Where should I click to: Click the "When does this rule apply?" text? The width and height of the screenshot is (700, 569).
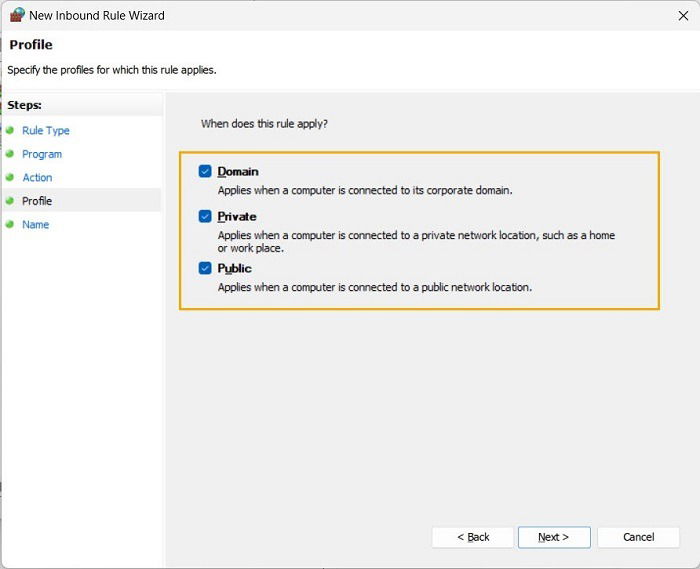tap(264, 124)
